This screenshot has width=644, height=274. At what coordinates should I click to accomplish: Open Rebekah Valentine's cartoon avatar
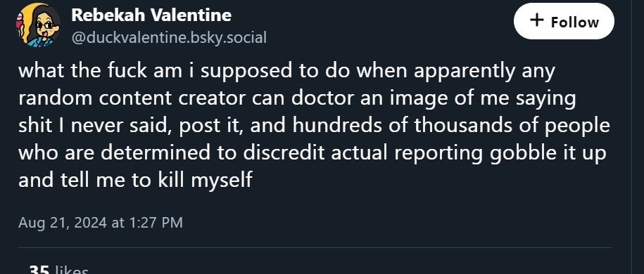coord(38,25)
